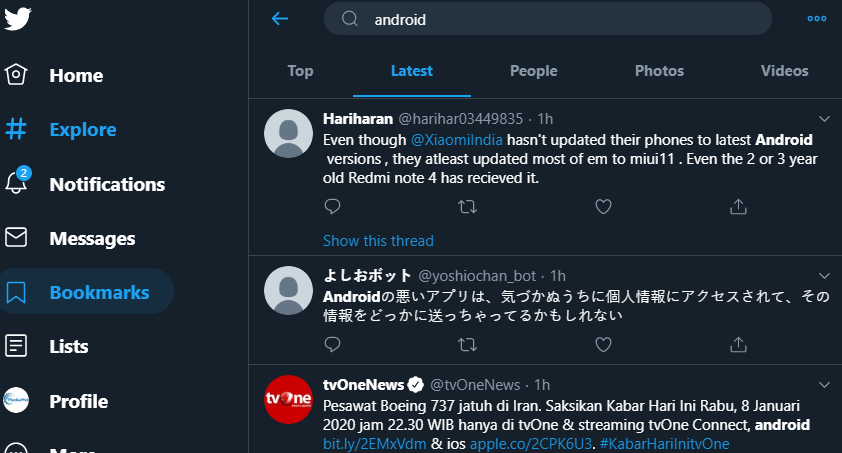Open Show this thread link
Viewport: 842px width, 453px height.
(x=378, y=241)
